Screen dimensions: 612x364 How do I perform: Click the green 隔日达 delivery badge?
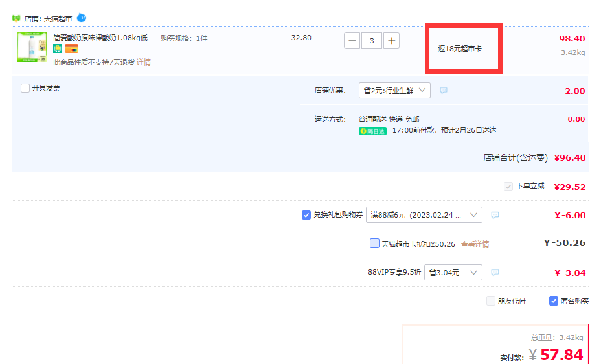click(372, 131)
